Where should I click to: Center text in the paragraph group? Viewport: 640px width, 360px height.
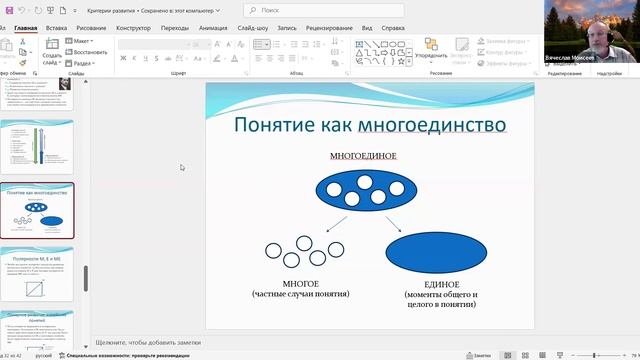(x=270, y=59)
